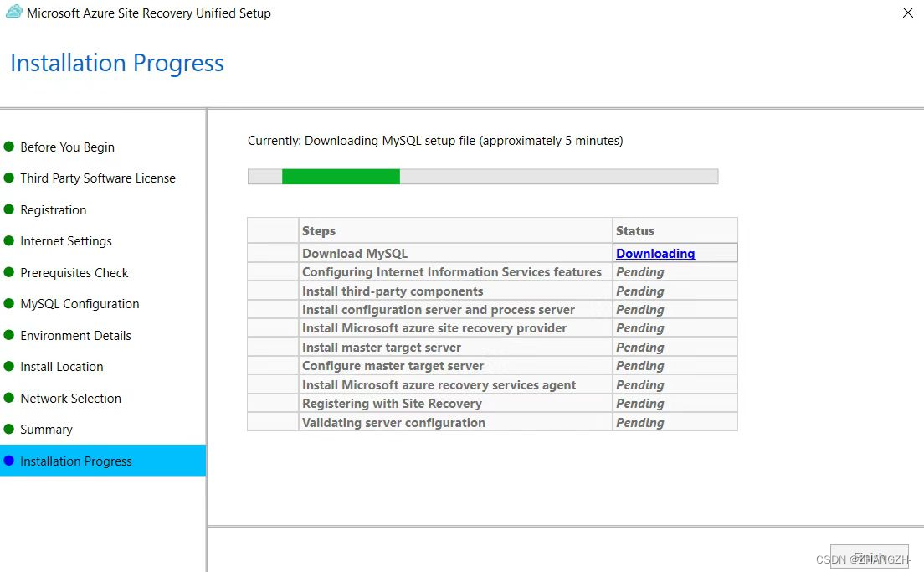Open the Before You Begin step
This screenshot has width=924, height=572.
pyautogui.click(x=67, y=147)
